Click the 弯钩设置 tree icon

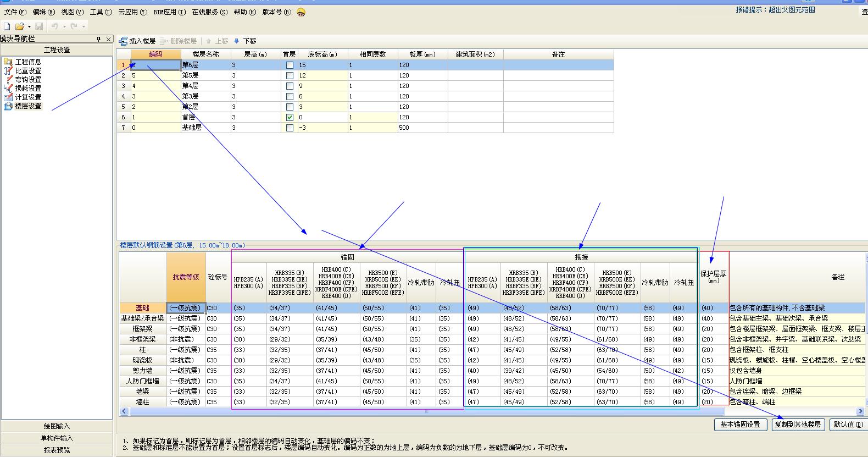tap(8, 80)
